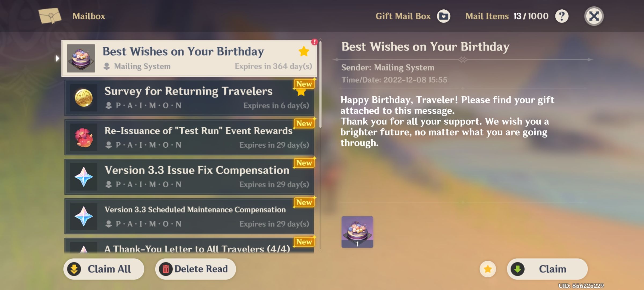Click the Primogem icon on Issue Fix mail
This screenshot has height=290, width=644.
83,177
